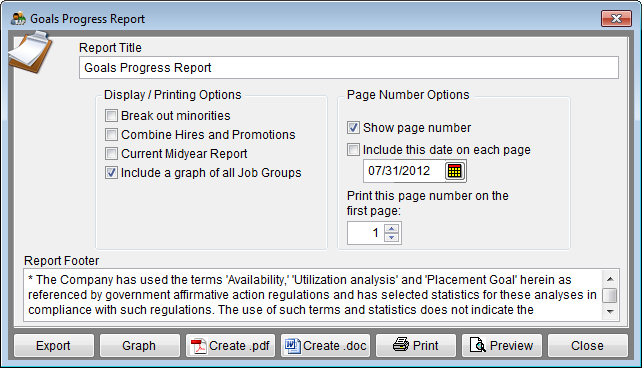Image resolution: width=642 pixels, height=368 pixels.
Task: Uncheck Include a graph of all Job Groups
Action: pyautogui.click(x=111, y=173)
